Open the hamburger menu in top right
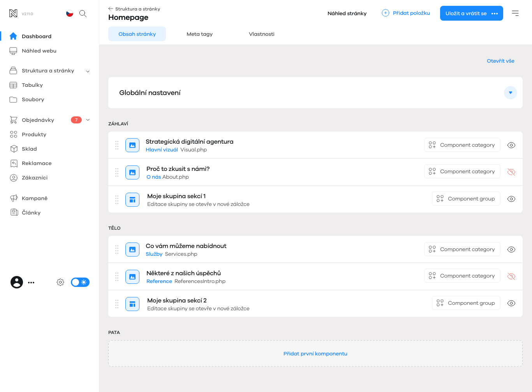The image size is (532, 392). [x=515, y=13]
